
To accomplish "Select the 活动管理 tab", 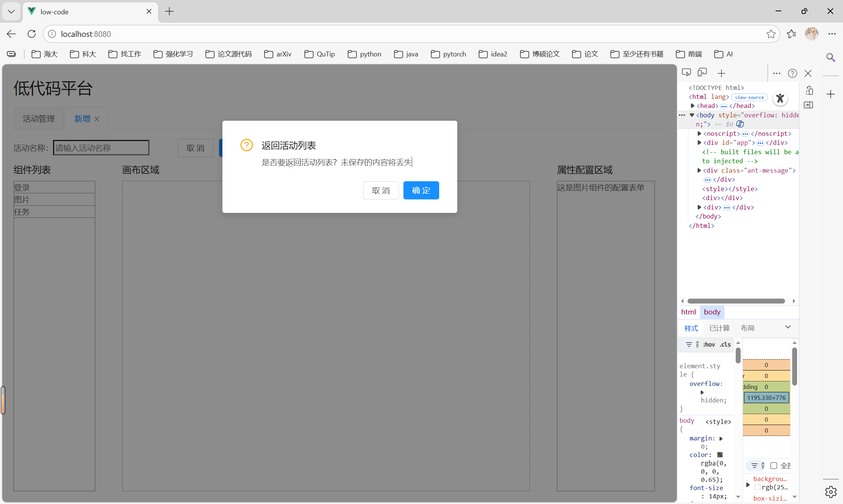I will (39, 119).
